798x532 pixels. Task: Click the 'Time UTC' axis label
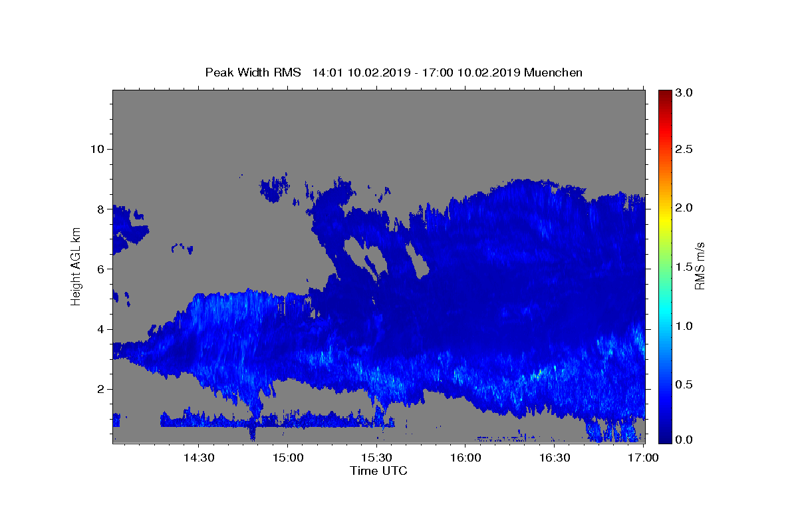(x=378, y=471)
